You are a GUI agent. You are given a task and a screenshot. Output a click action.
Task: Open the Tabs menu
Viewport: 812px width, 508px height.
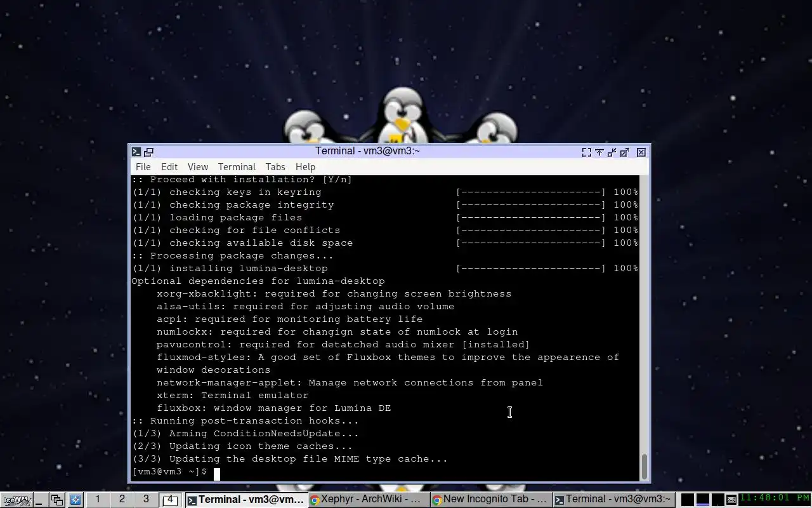click(x=275, y=167)
